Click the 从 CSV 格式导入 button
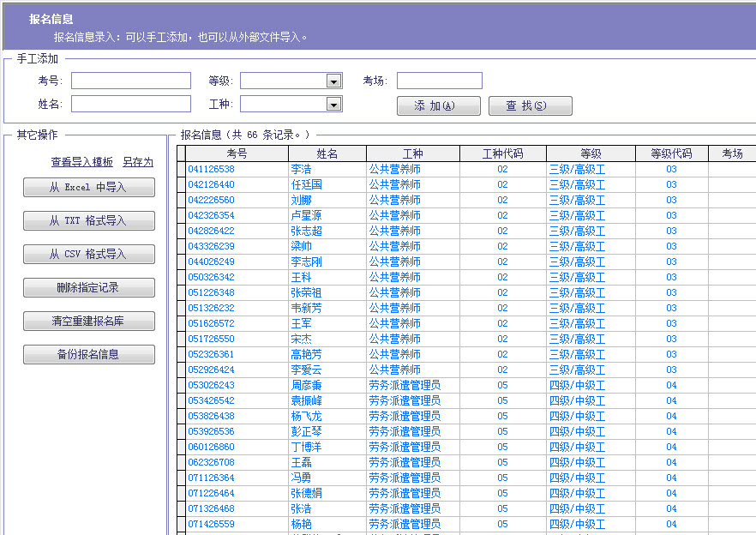This screenshot has width=756, height=535. point(88,254)
